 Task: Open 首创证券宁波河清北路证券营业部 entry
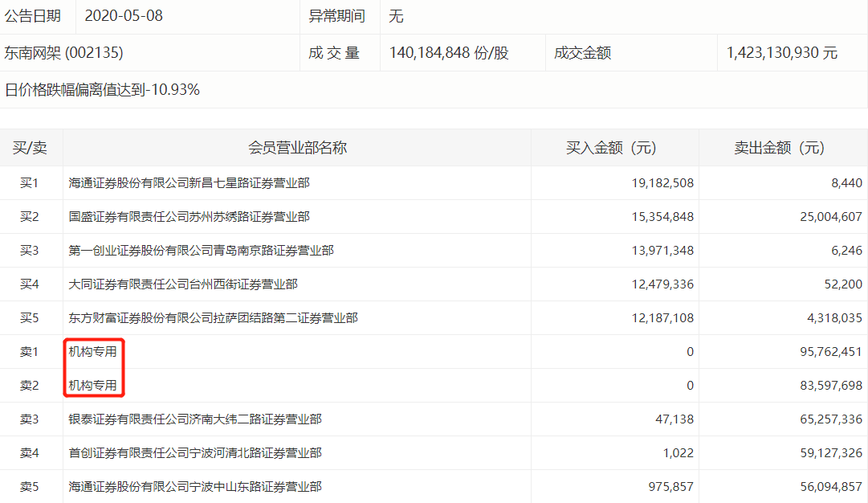pos(195,453)
